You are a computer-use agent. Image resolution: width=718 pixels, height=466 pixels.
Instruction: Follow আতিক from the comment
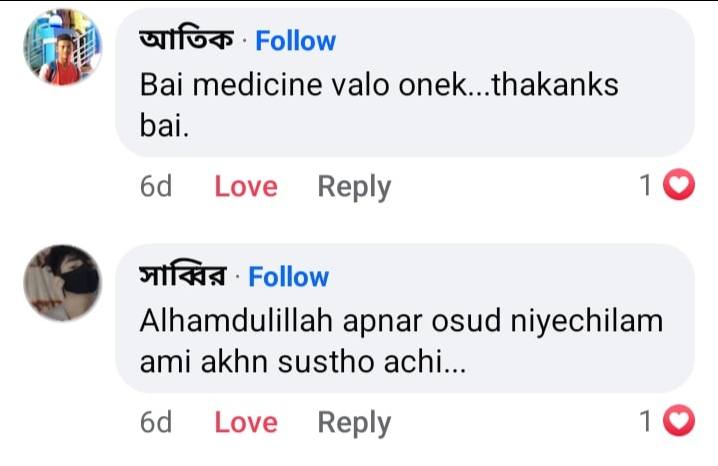point(295,41)
